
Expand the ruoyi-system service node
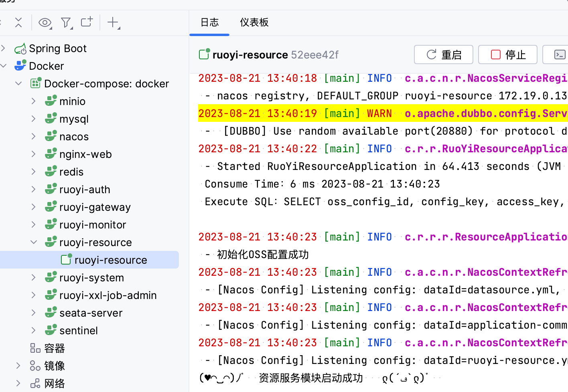click(x=34, y=277)
